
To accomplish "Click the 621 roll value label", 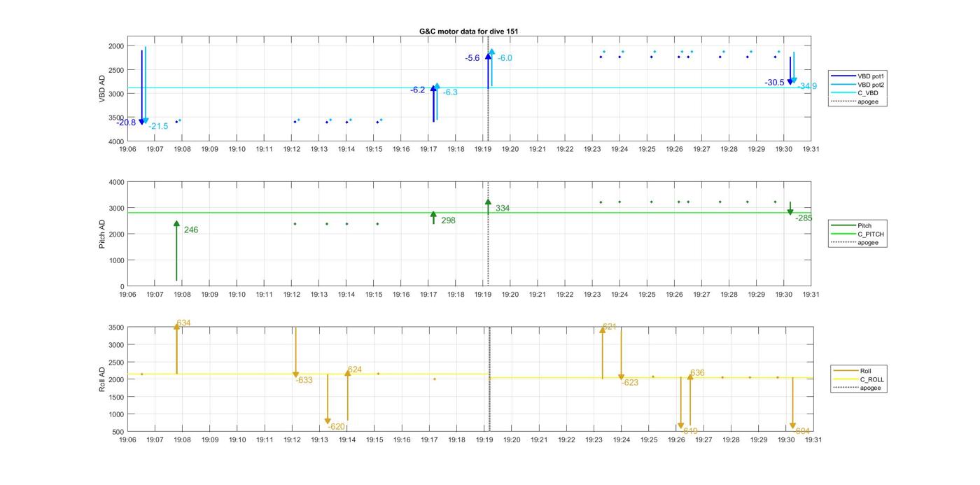I will pyautogui.click(x=610, y=327).
